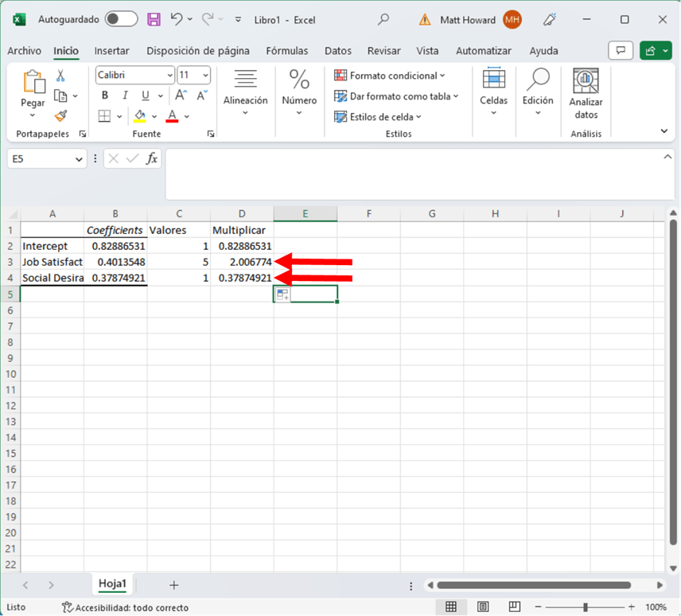Toggle Bold formatting
This screenshot has height=616, width=681.
click(x=104, y=96)
